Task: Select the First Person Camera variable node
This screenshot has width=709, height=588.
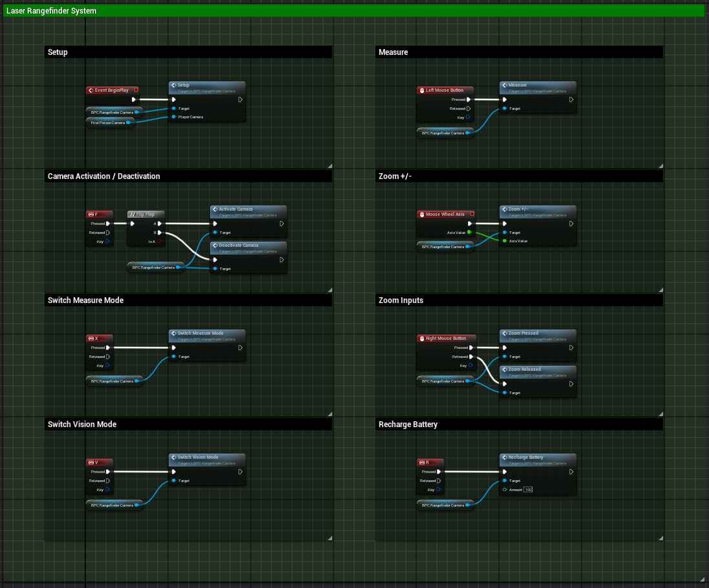Action: pos(111,123)
